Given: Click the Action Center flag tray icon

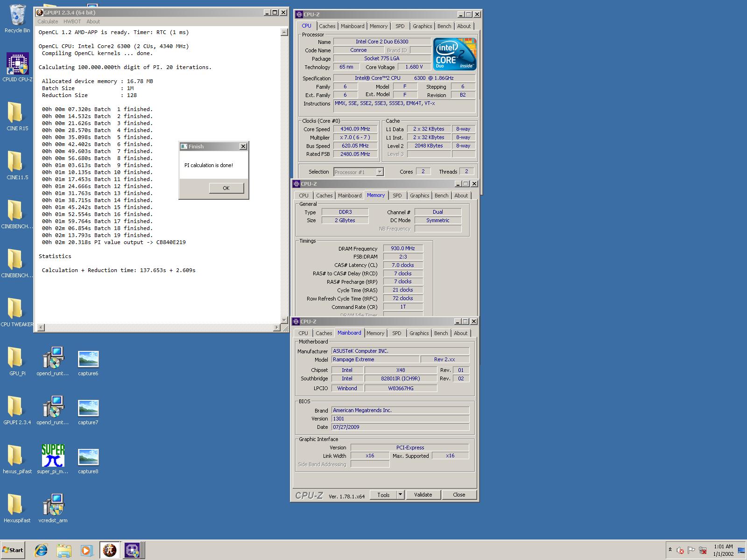Looking at the screenshot, I should (x=691, y=550).
